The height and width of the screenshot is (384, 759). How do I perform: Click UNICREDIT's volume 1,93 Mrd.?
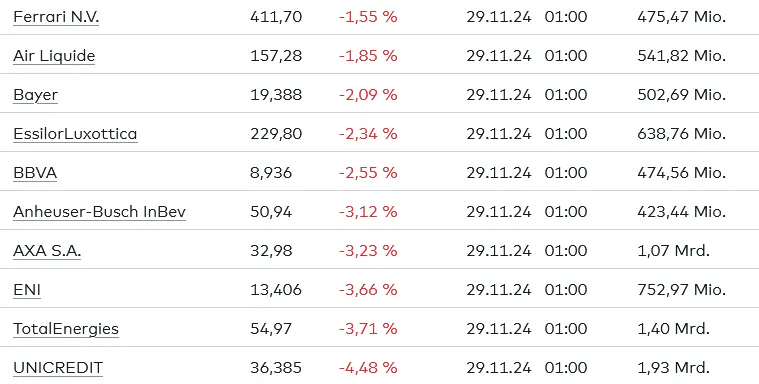tap(673, 368)
